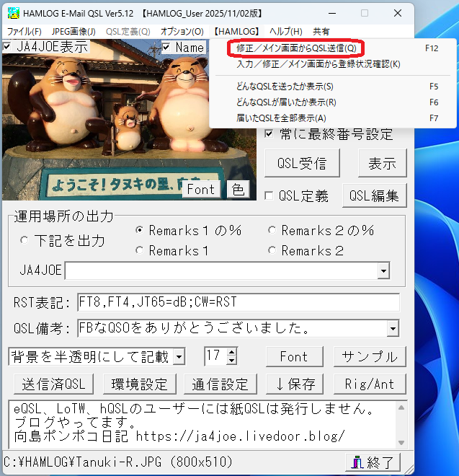Image resolution: width=459 pixels, height=476 pixels.
Task: Open the 色 color picker button
Action: coord(238,190)
